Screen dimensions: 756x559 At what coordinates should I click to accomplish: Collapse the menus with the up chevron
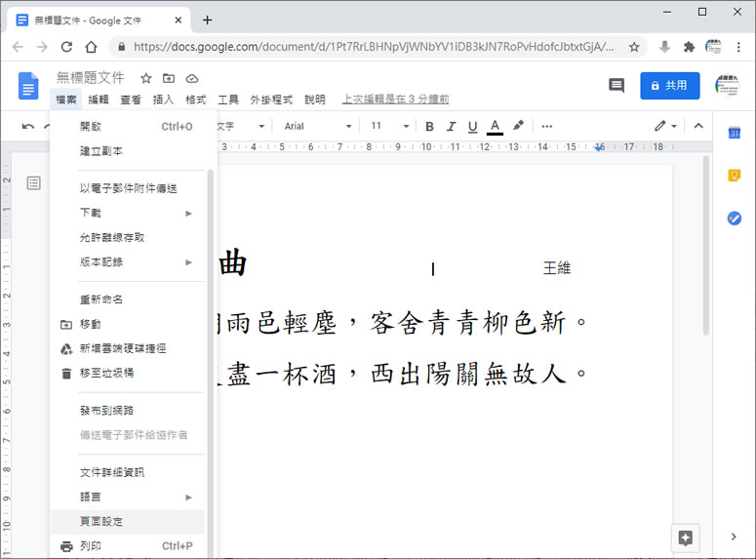point(698,126)
